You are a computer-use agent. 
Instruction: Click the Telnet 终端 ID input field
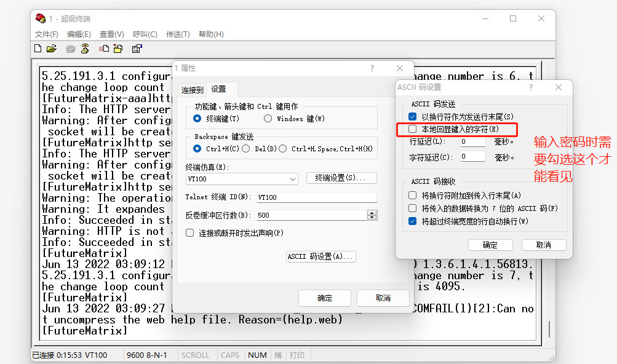(x=317, y=197)
